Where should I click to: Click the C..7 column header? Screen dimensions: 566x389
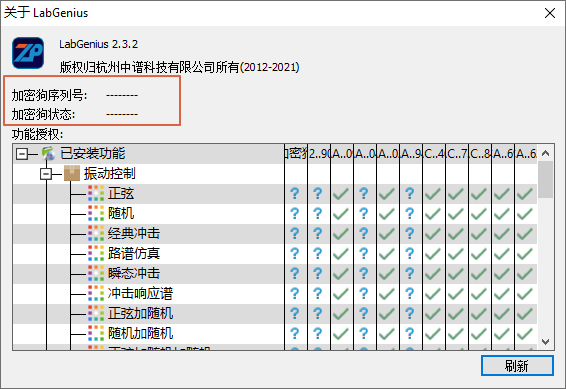point(457,154)
